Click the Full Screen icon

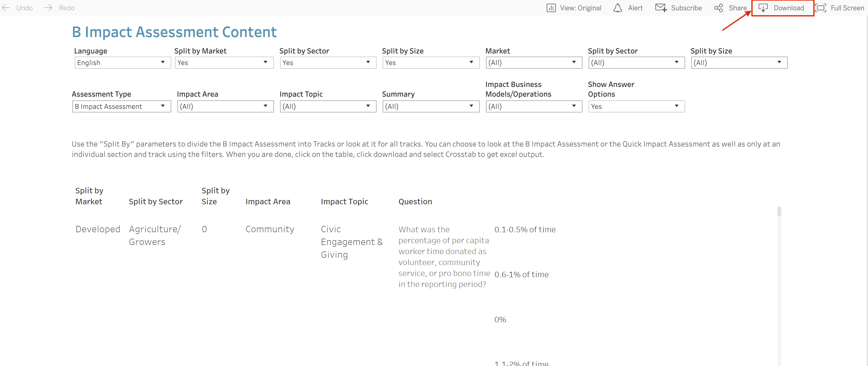point(821,8)
